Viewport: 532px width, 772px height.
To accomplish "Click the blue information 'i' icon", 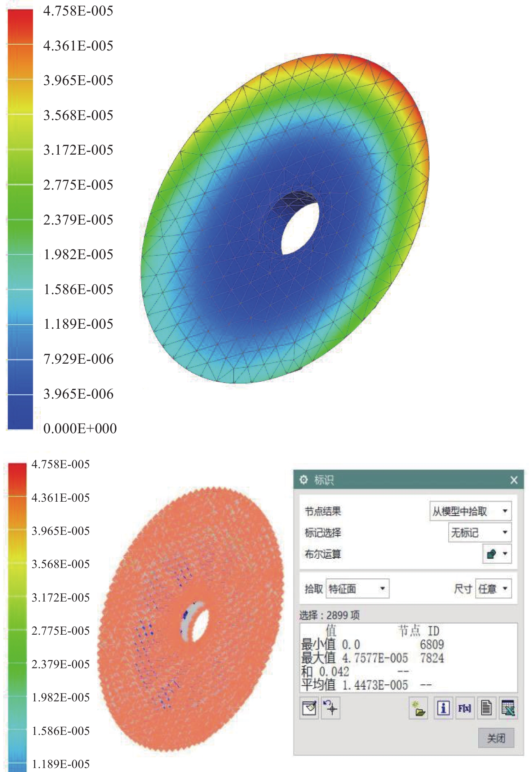I will click(x=443, y=708).
